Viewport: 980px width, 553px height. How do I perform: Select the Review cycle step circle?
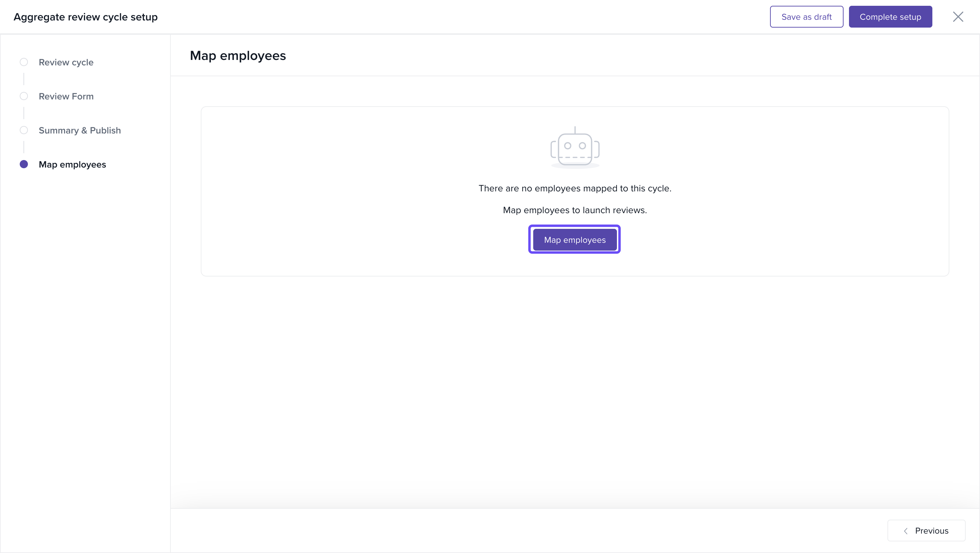pyautogui.click(x=23, y=62)
